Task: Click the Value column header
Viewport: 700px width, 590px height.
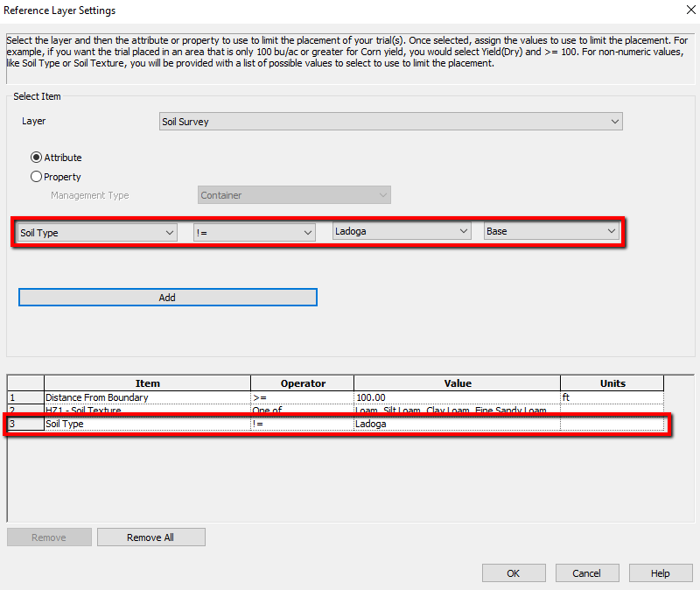Action: tap(457, 383)
